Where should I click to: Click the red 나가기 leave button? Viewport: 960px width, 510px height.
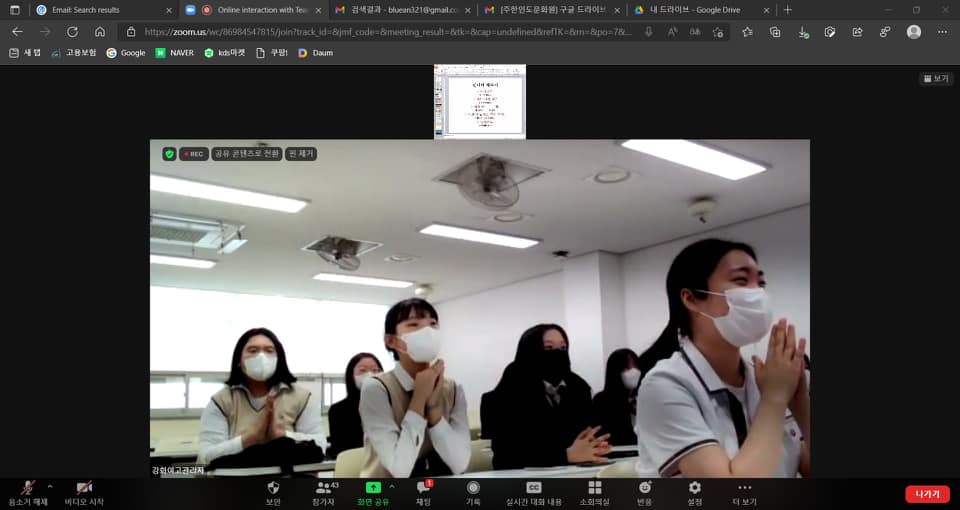927,494
